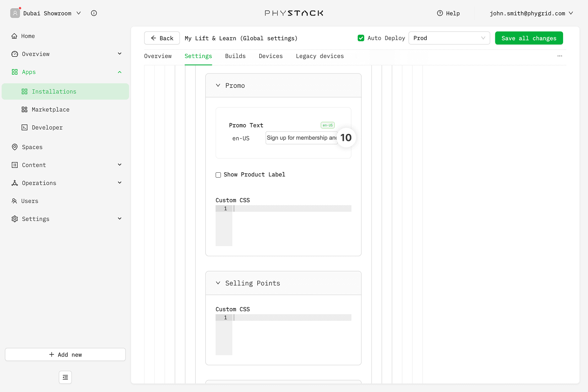Switch to the Overview tab
Image resolution: width=588 pixels, height=392 pixels.
[x=158, y=56]
